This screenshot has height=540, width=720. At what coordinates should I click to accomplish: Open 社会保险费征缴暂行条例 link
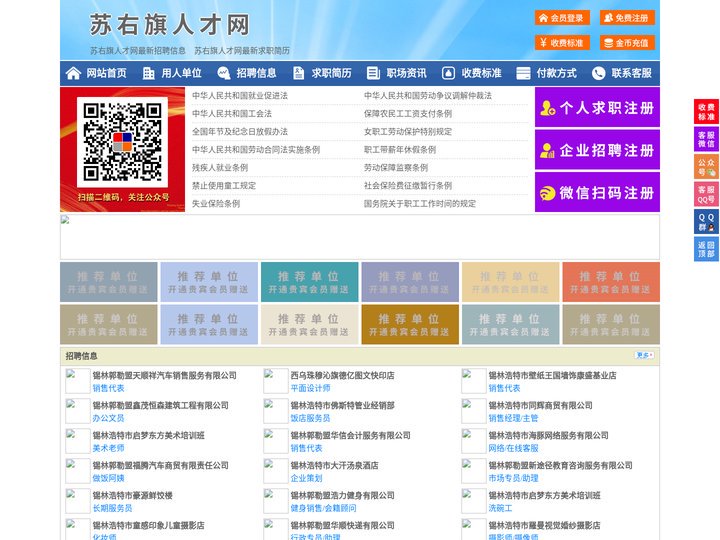tap(408, 186)
